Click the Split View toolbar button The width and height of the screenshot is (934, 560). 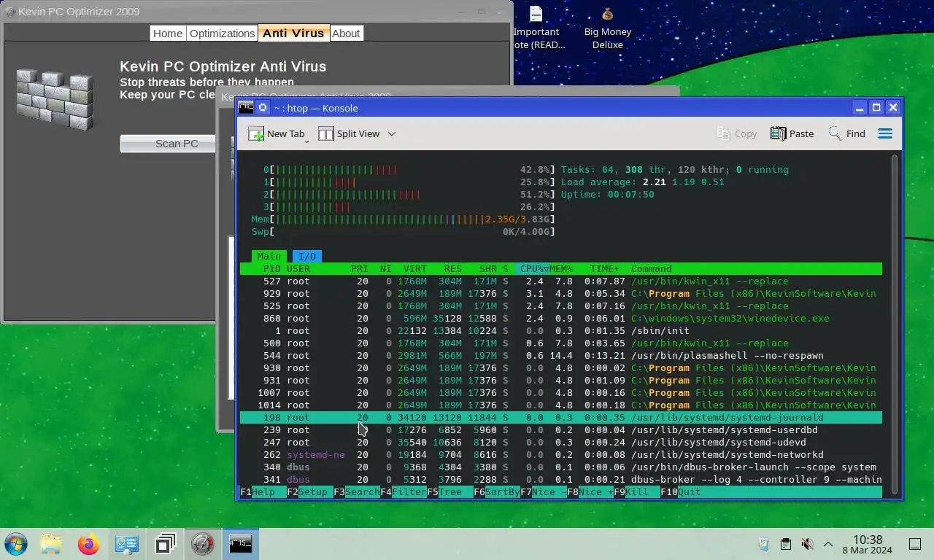pos(349,133)
